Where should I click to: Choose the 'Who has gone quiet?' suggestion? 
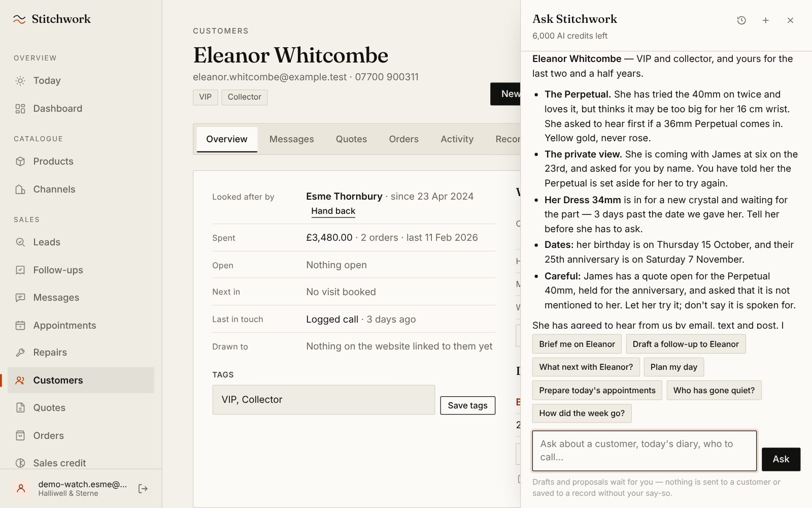714,390
